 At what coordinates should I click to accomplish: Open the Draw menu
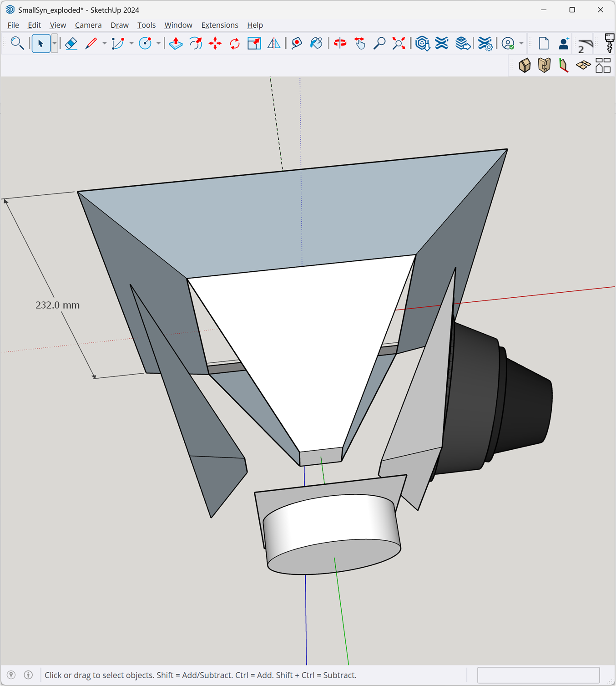point(120,25)
